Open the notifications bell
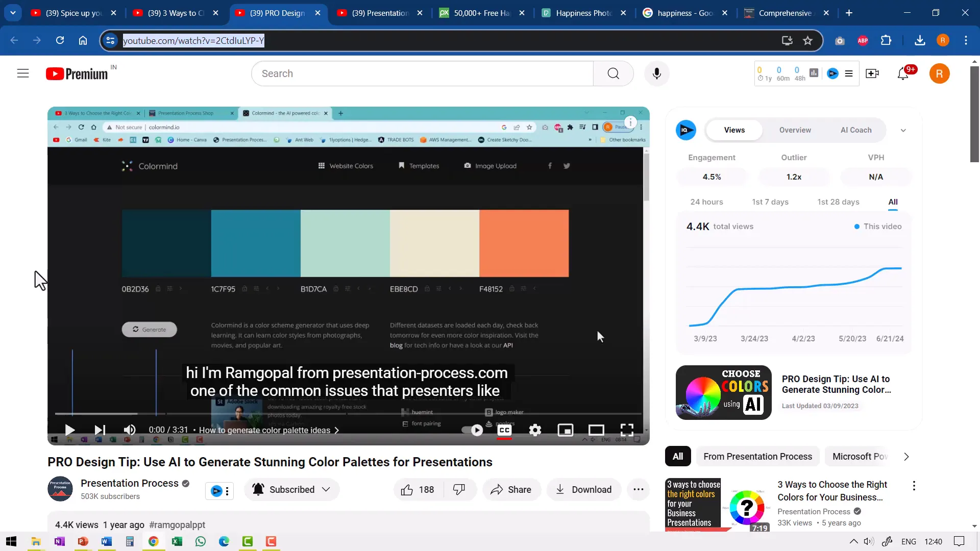980x551 pixels. [x=903, y=73]
